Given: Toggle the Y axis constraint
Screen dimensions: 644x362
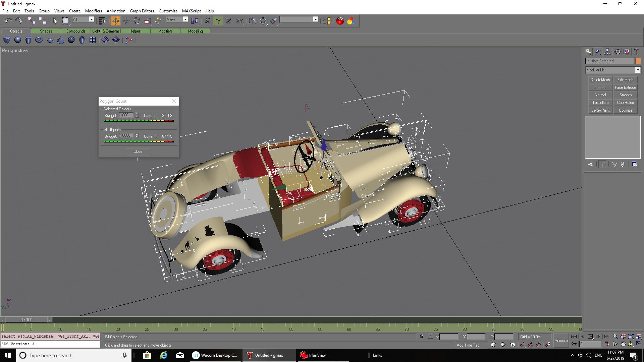Looking at the screenshot, I should [218, 21].
